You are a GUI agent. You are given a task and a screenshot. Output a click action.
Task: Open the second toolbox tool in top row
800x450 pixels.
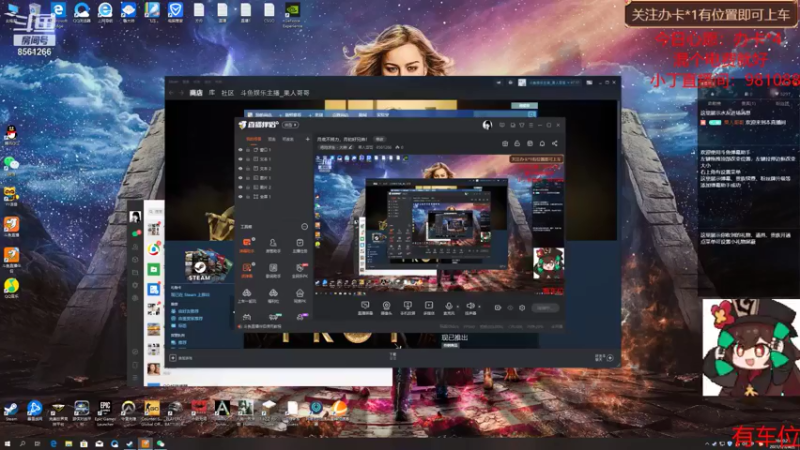point(273,245)
